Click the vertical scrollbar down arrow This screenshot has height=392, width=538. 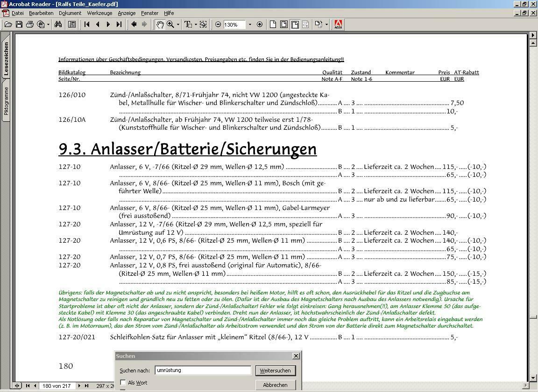tap(533, 378)
